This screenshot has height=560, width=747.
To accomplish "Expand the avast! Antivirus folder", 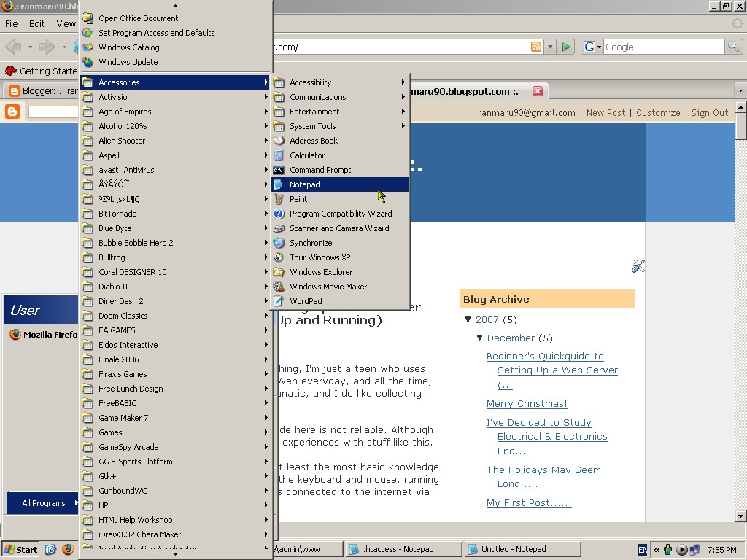I will [175, 170].
